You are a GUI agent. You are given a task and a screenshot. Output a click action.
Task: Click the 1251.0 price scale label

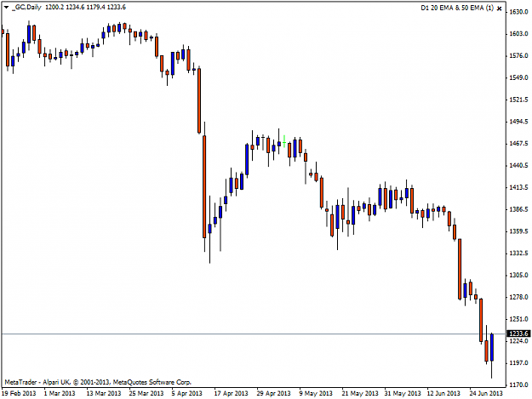click(518, 319)
